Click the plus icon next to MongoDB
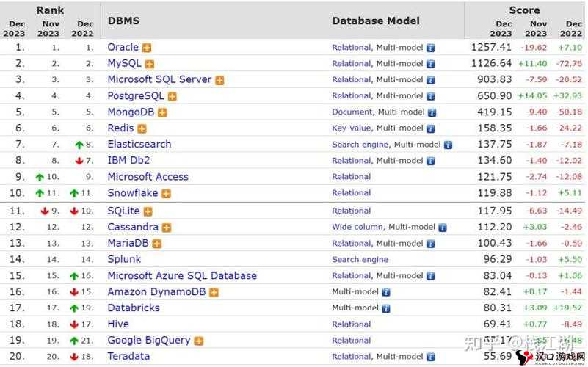The image size is (588, 367). click(x=162, y=113)
